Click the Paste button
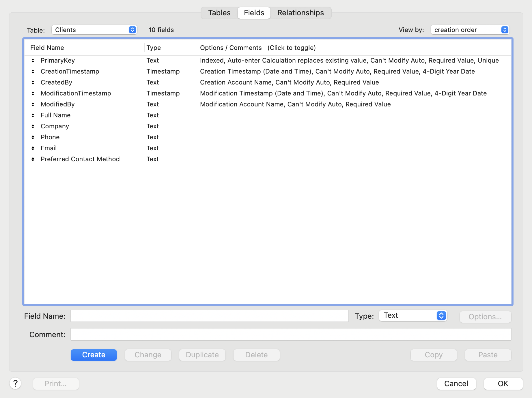Screen dimensions: 532x398 click(488, 355)
